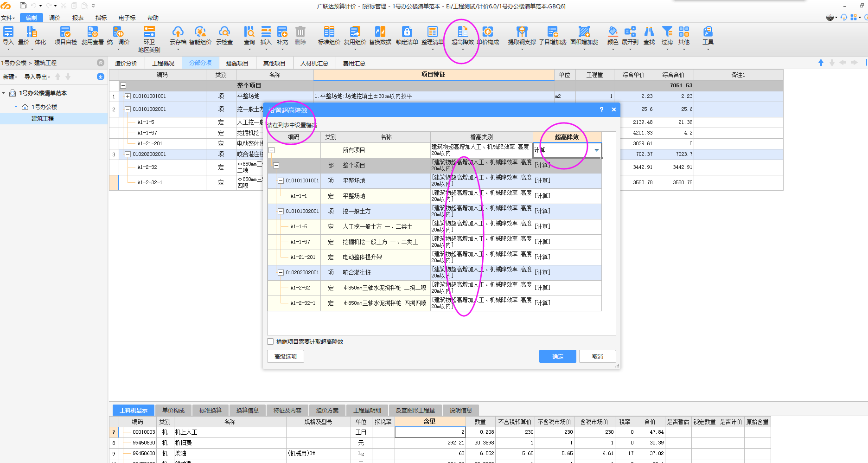Click the save icon in title bar
Viewport: 868px width, 463px height.
(x=23, y=6)
